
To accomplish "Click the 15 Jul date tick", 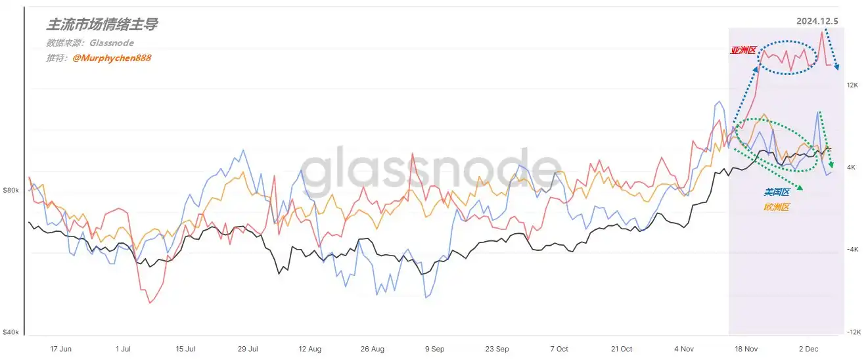I will point(186,349).
